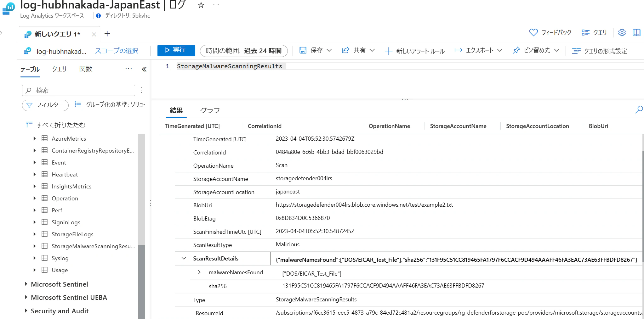Select the Syslog table icon

coord(45,258)
